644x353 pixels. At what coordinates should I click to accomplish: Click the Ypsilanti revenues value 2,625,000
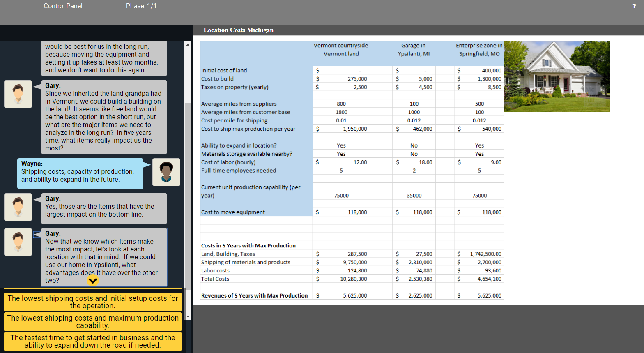421,295
